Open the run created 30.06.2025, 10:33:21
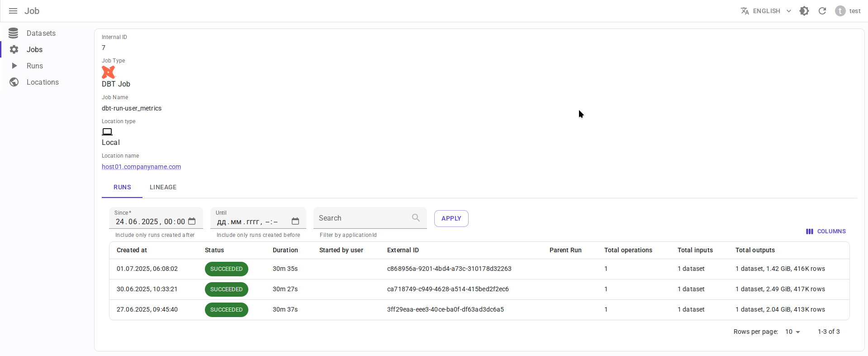The width and height of the screenshot is (868, 356). point(147,289)
